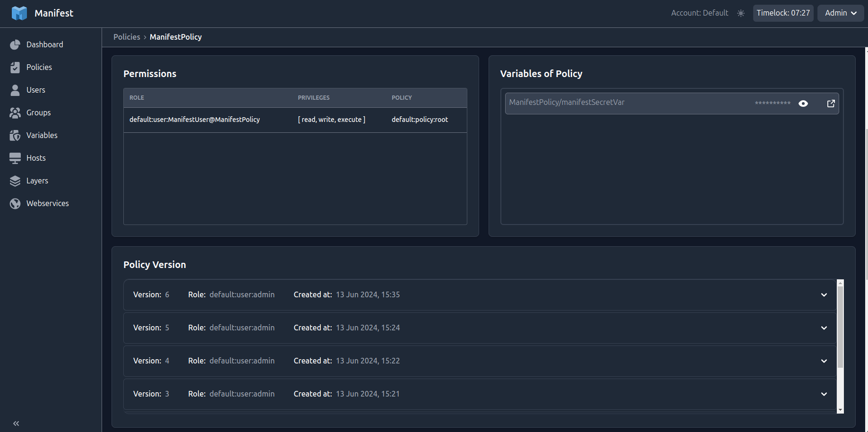The width and height of the screenshot is (868, 432).
Task: Click the Manifest title text
Action: click(x=54, y=13)
